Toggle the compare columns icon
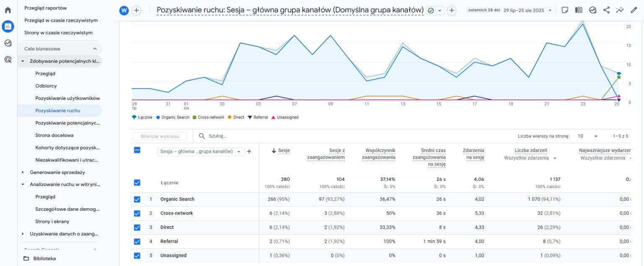The width and height of the screenshot is (644, 266). [x=579, y=10]
